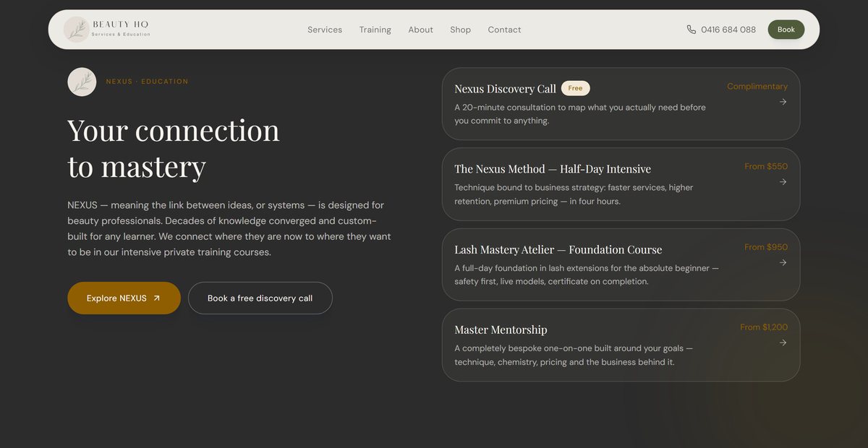The width and height of the screenshot is (868, 448).
Task: Click the arrow on Master Mentorship card
Action: [783, 343]
